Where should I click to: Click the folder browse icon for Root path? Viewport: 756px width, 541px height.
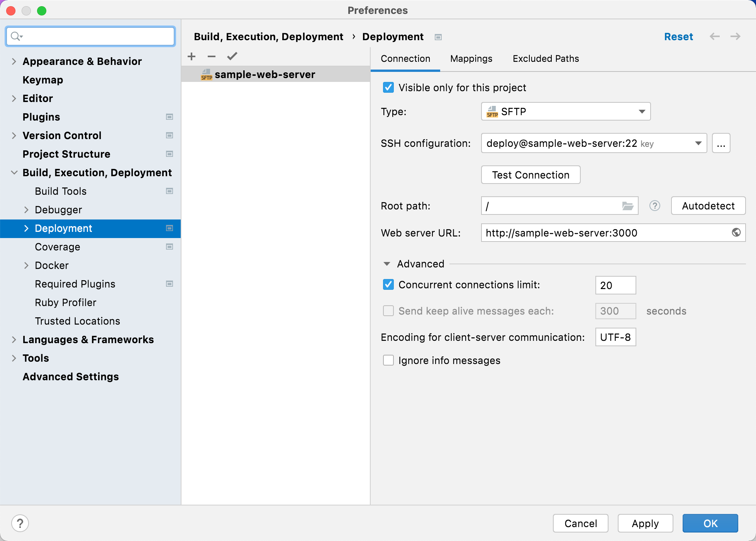click(x=627, y=206)
